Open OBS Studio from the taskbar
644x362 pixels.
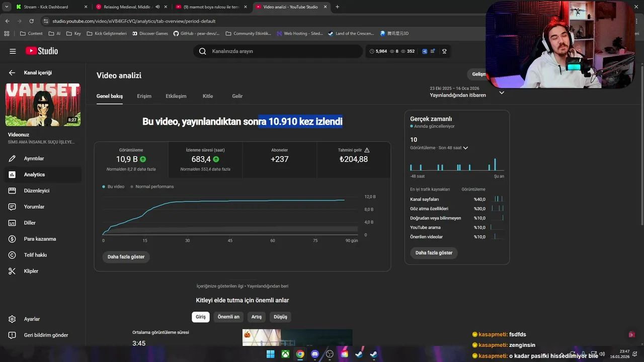point(330,354)
